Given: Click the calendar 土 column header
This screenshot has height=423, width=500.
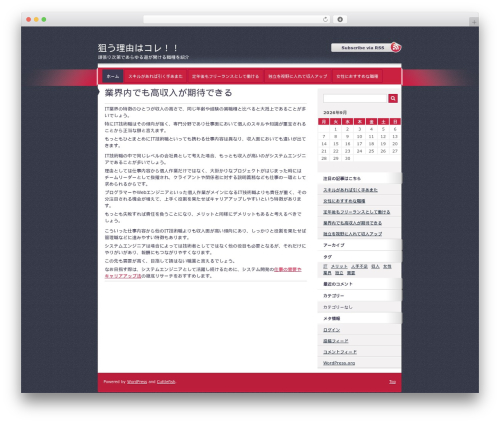Looking at the screenshot, I should coord(383,122).
